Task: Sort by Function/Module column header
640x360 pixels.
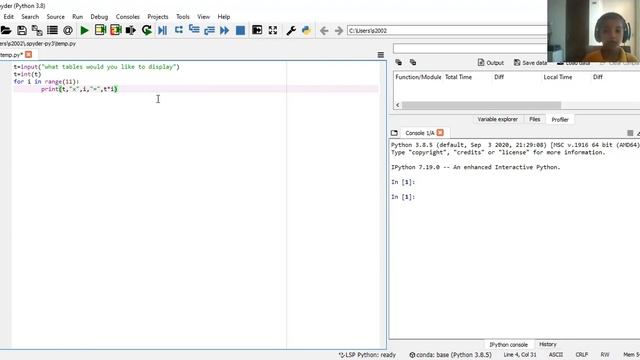Action: point(418,77)
